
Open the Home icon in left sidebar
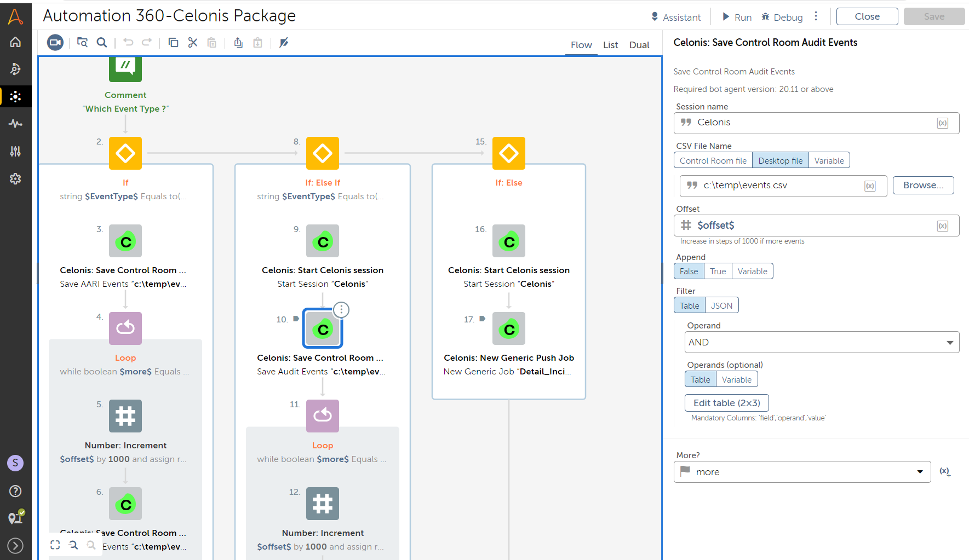point(15,42)
